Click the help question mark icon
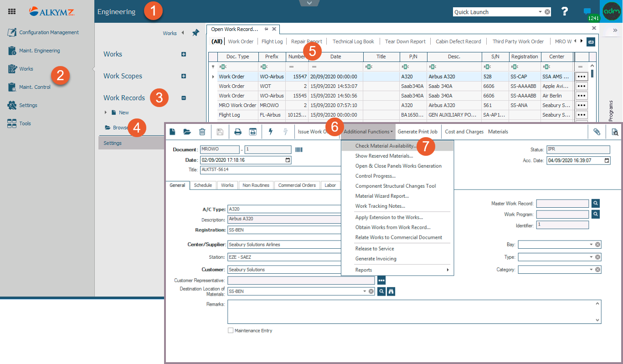This screenshot has width=623, height=364. 565,11
